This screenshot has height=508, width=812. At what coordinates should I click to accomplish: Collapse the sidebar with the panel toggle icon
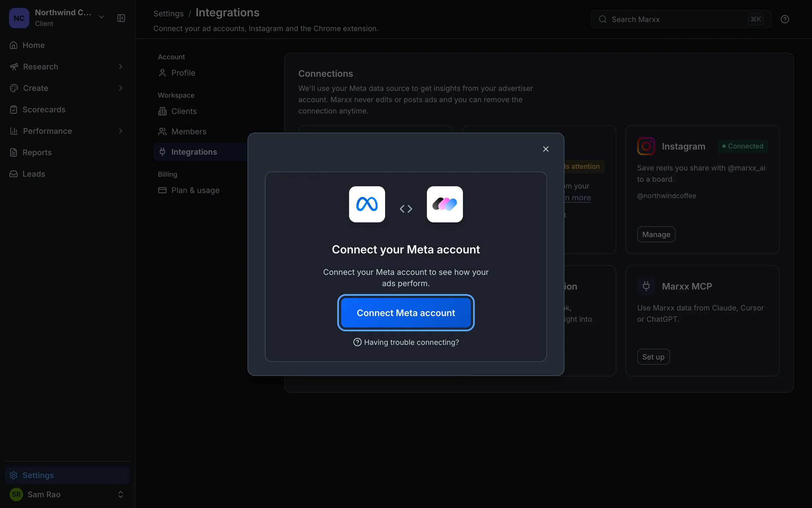pos(121,18)
